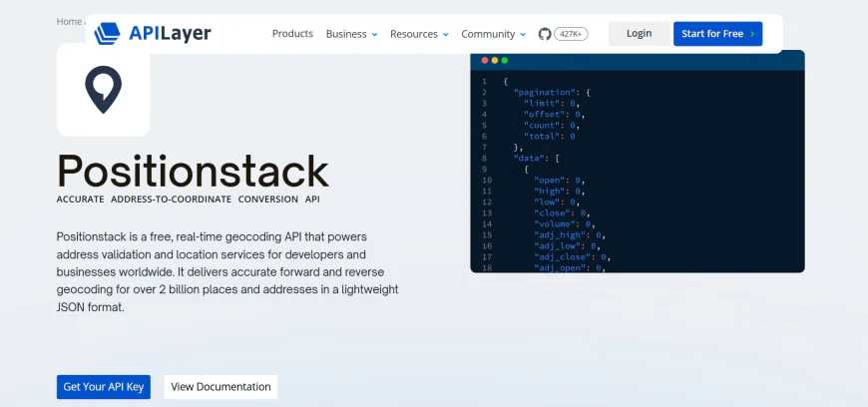Click the "count" line in code sample

552,125
